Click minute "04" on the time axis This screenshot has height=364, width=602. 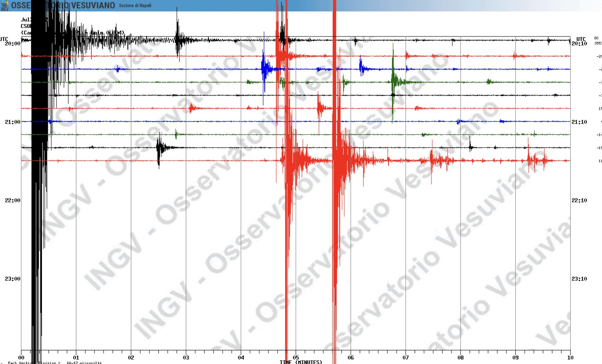(x=241, y=357)
